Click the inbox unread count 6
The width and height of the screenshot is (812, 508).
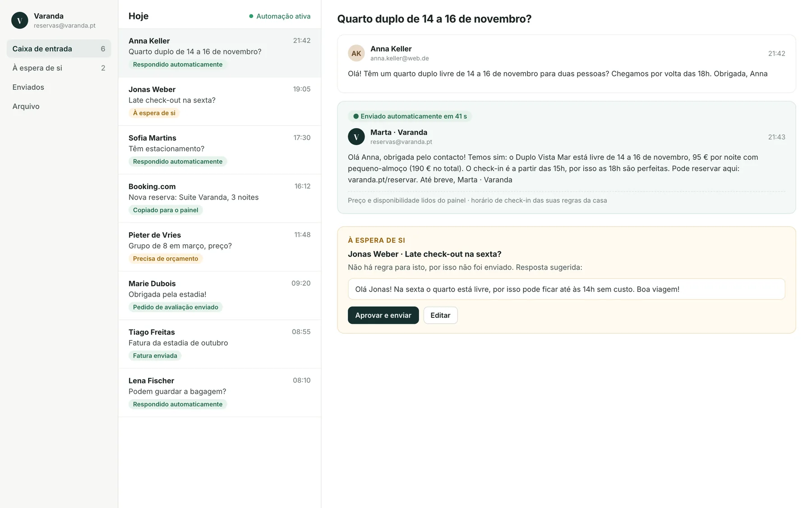(103, 49)
